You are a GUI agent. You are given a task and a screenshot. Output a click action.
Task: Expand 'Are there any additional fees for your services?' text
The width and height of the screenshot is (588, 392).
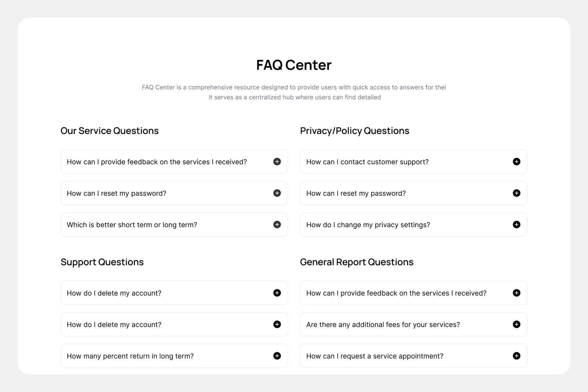383,325
